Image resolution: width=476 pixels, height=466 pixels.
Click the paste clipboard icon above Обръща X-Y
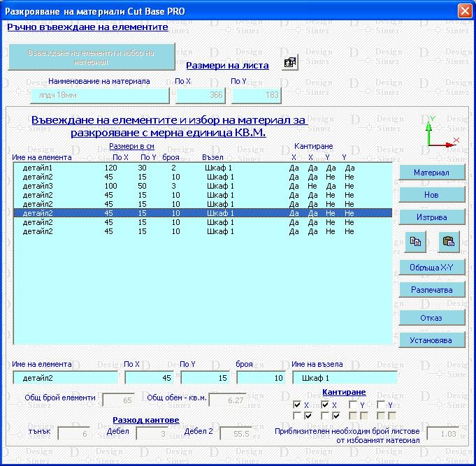pyautogui.click(x=449, y=242)
